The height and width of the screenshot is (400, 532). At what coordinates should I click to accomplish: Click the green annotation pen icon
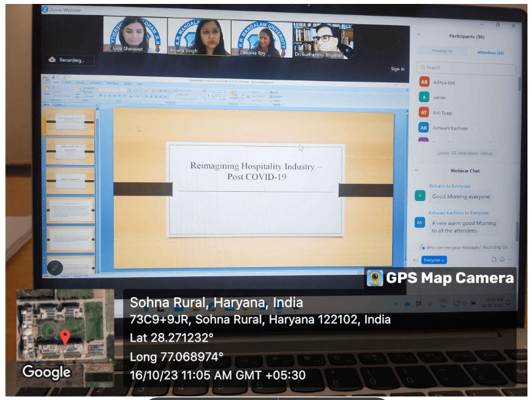[55, 267]
